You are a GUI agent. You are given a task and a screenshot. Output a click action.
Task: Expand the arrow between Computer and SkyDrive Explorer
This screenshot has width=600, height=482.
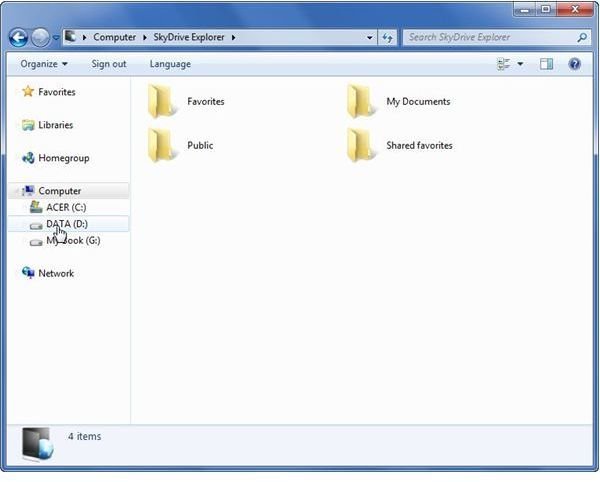(145, 37)
